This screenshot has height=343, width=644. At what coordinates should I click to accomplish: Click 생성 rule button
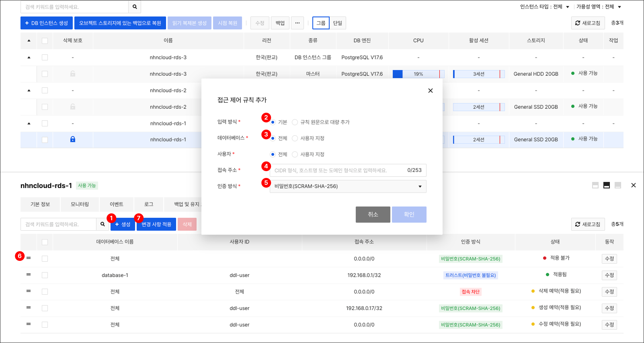click(x=123, y=224)
